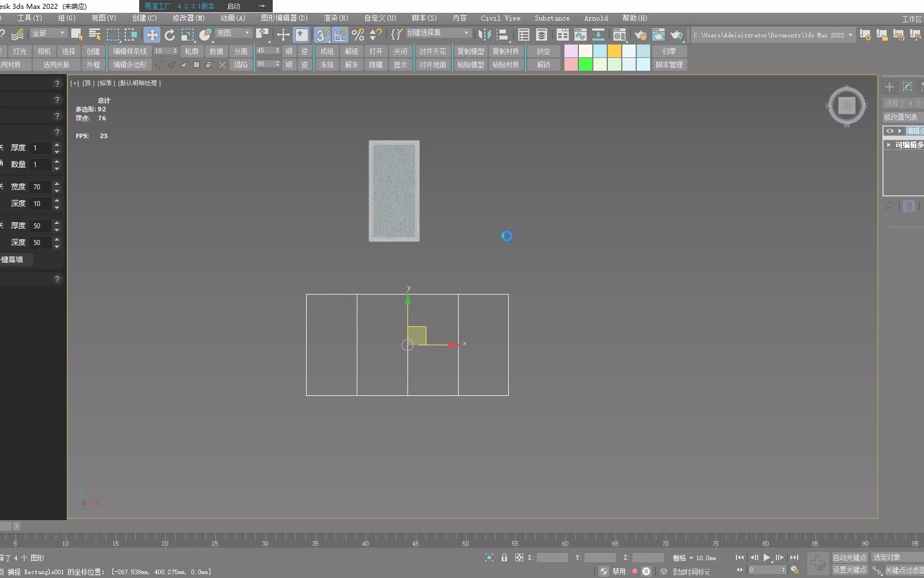
Task: Open the Layer Explorer icon
Action: pyautogui.click(x=541, y=35)
